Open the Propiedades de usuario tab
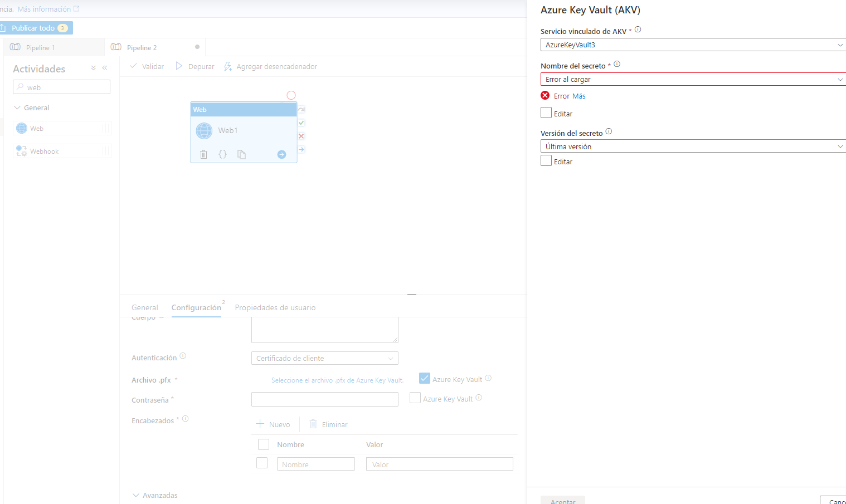This screenshot has width=846, height=504. pos(275,307)
